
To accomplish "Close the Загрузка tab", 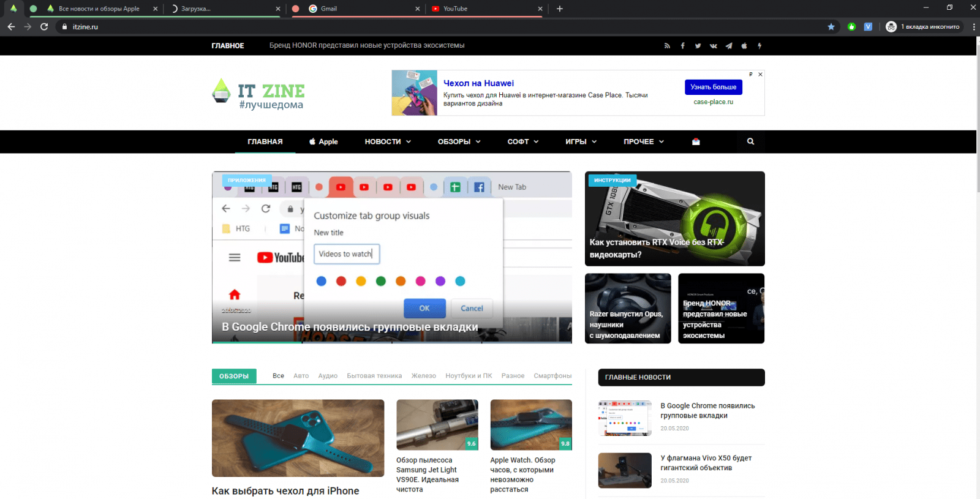I will (278, 9).
